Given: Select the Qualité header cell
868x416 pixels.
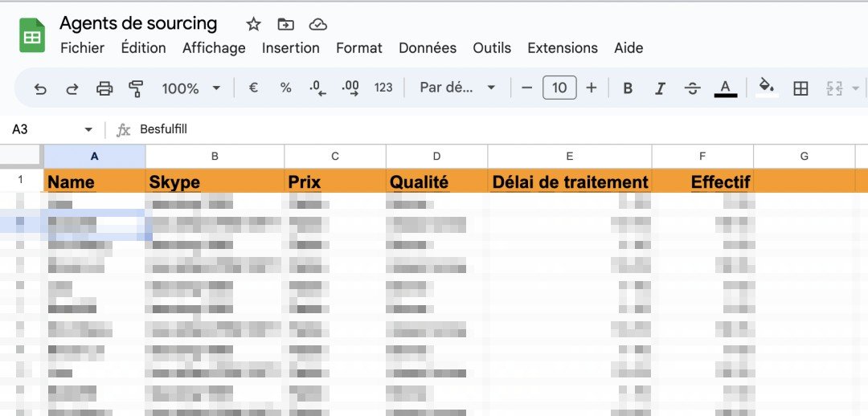Looking at the screenshot, I should coord(436,181).
